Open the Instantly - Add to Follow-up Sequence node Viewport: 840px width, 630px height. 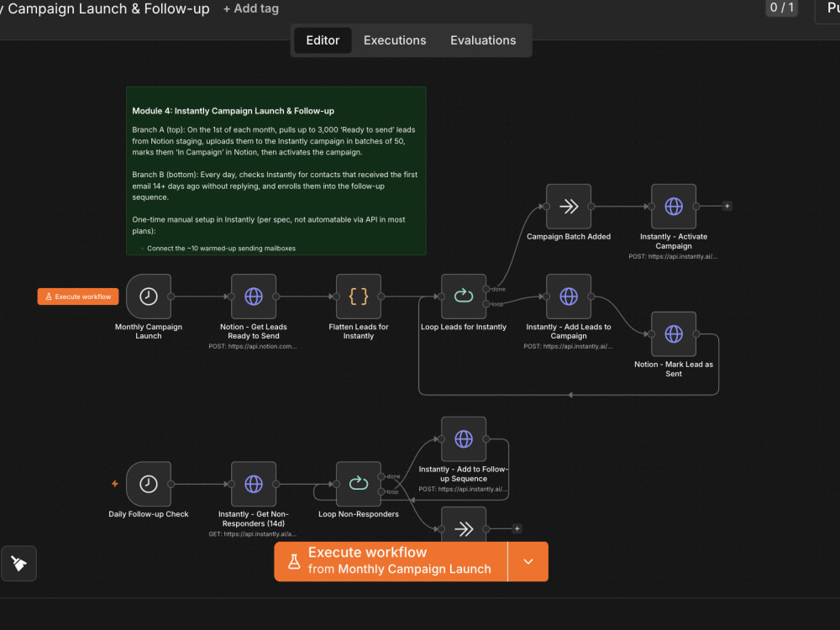[x=464, y=438]
